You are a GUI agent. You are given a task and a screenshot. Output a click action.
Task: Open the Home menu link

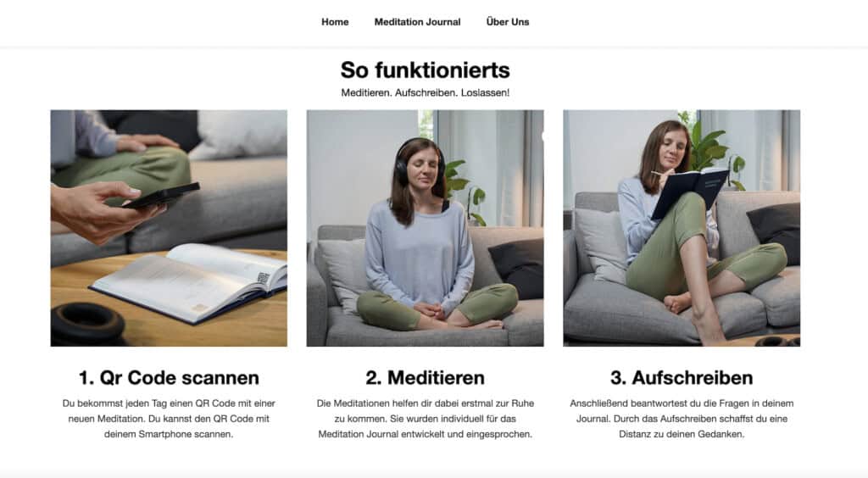click(335, 21)
